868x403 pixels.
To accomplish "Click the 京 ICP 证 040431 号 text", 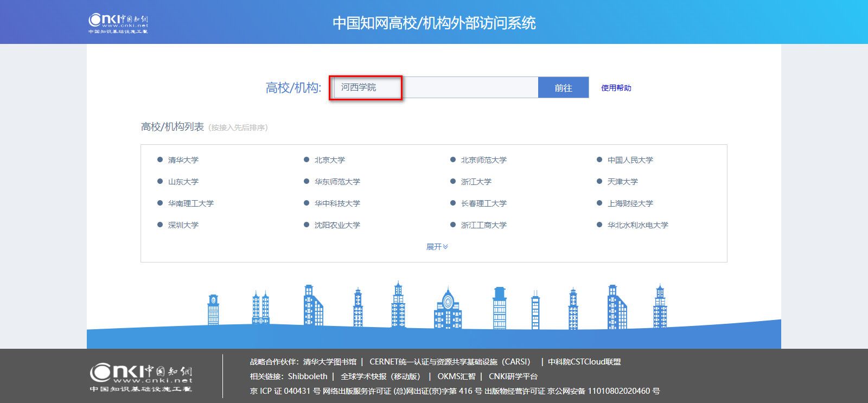I will (x=285, y=391).
